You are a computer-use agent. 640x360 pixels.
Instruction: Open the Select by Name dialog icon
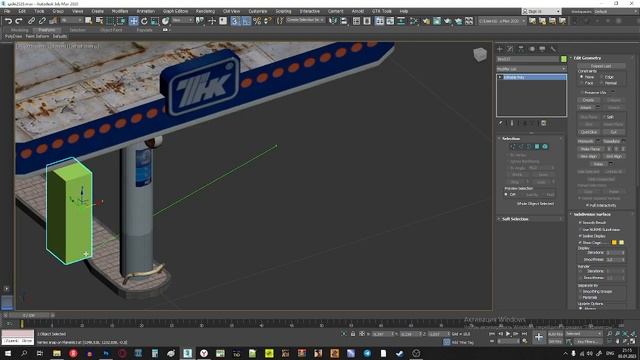99,20
